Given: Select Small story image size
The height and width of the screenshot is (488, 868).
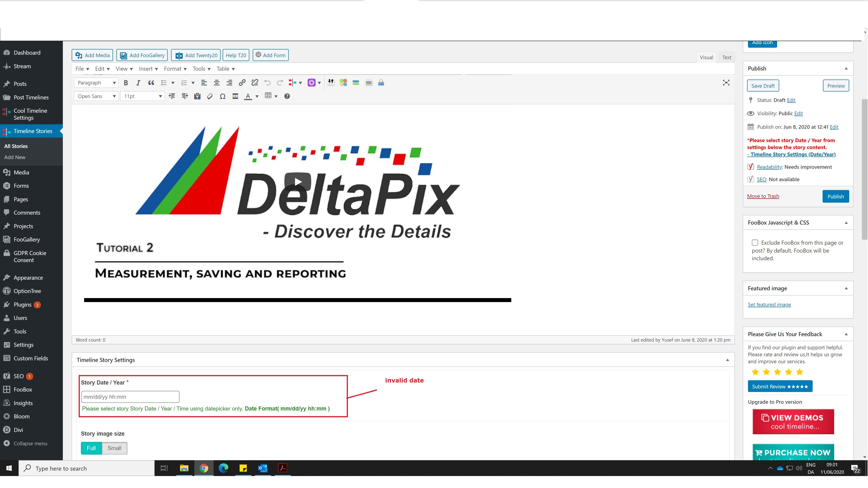Looking at the screenshot, I should [x=115, y=448].
